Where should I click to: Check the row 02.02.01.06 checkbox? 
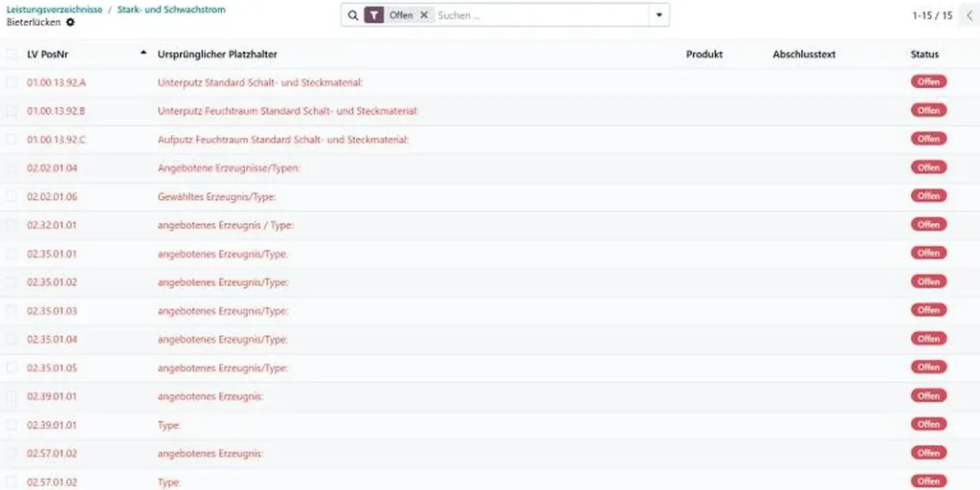point(11,197)
